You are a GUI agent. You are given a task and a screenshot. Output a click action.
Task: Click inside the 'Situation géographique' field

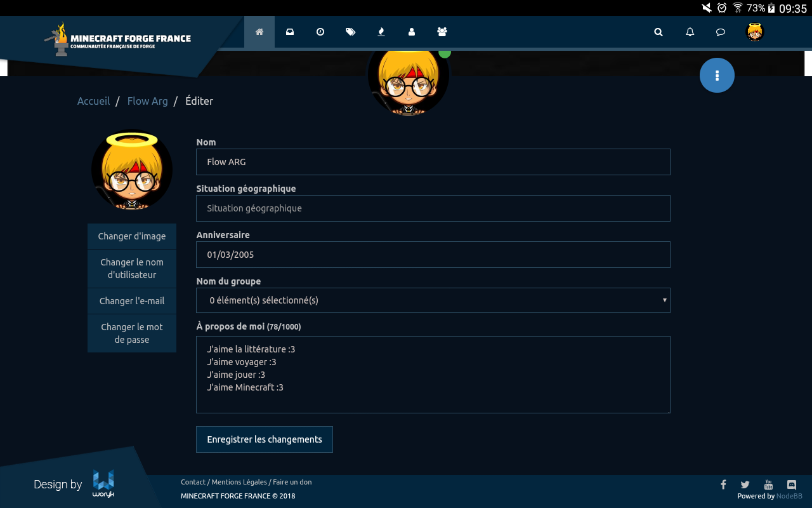click(433, 208)
